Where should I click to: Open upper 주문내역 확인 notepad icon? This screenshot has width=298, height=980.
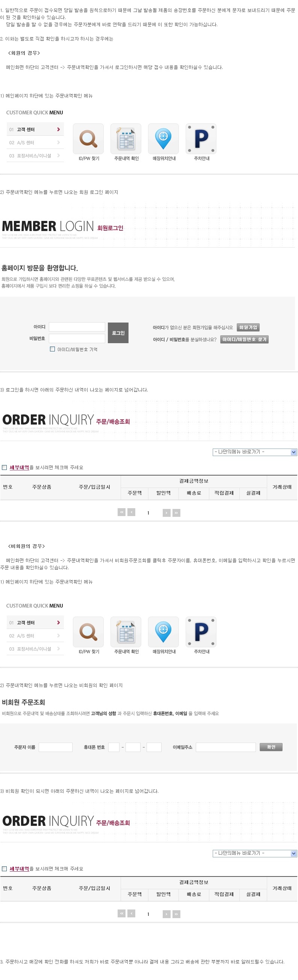point(126,139)
